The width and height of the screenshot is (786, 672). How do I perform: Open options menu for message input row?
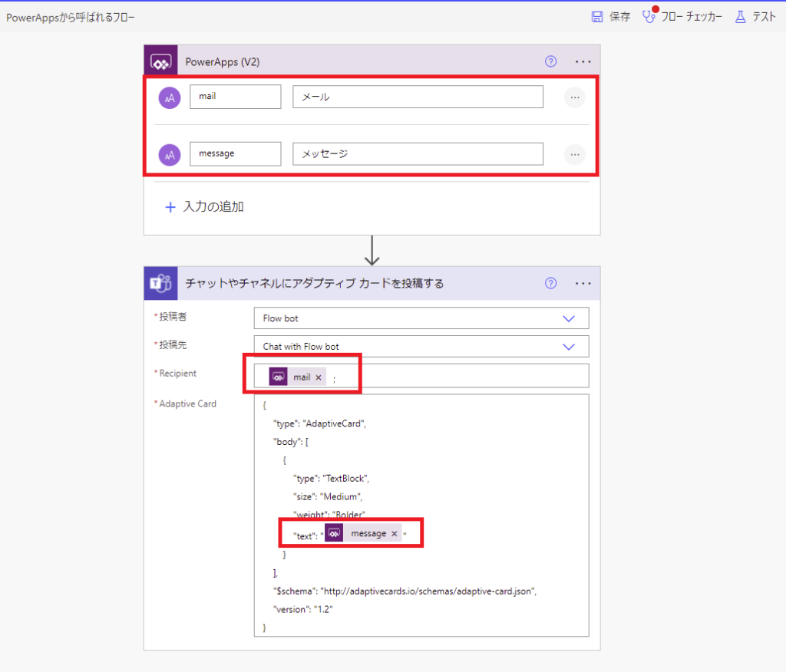[575, 154]
